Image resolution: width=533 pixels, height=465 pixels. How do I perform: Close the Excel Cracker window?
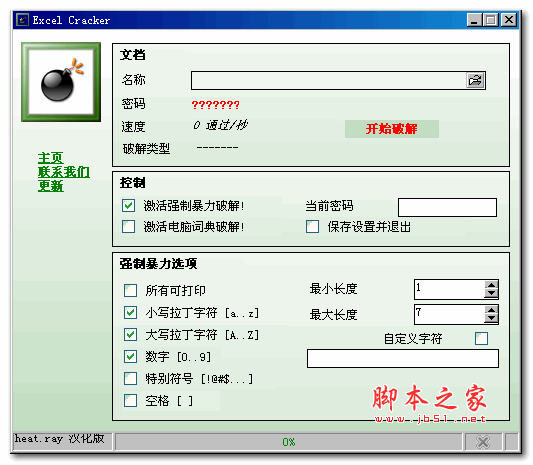pos(509,20)
